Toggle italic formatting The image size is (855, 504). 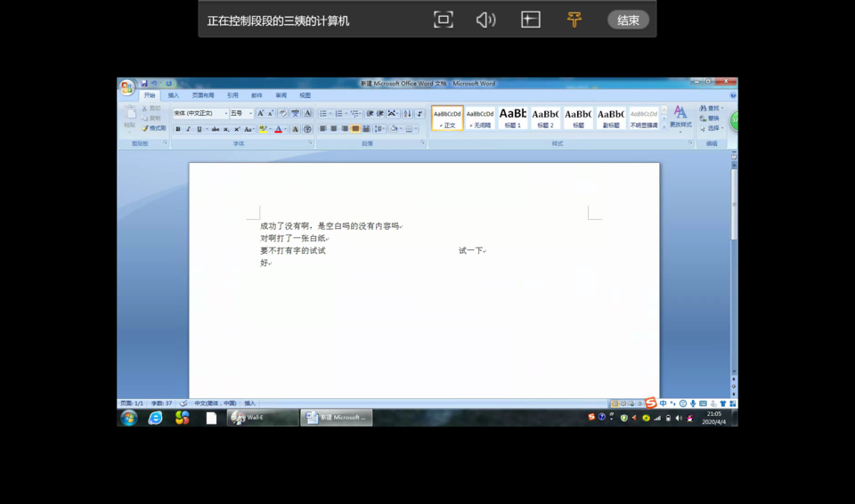coord(189,129)
